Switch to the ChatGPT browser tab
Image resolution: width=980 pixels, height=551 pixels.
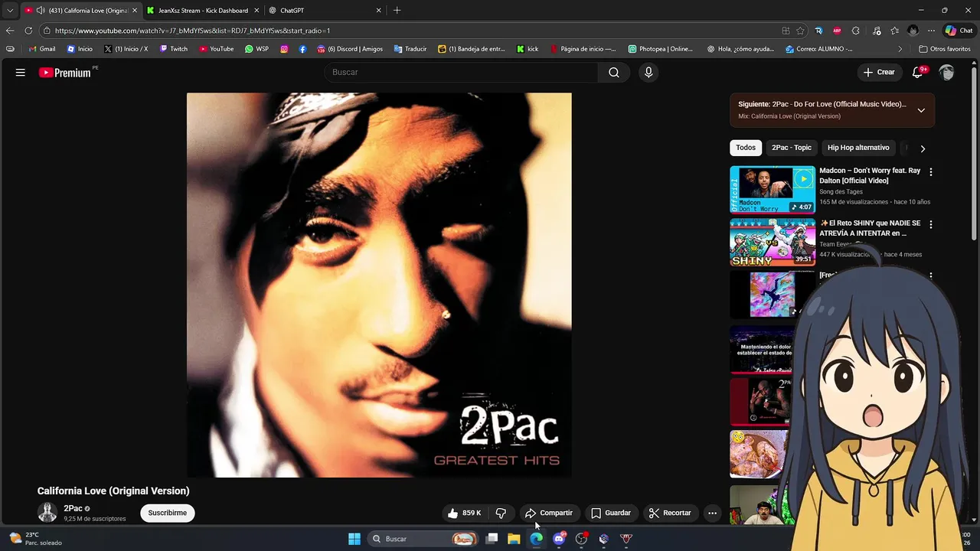click(x=325, y=11)
